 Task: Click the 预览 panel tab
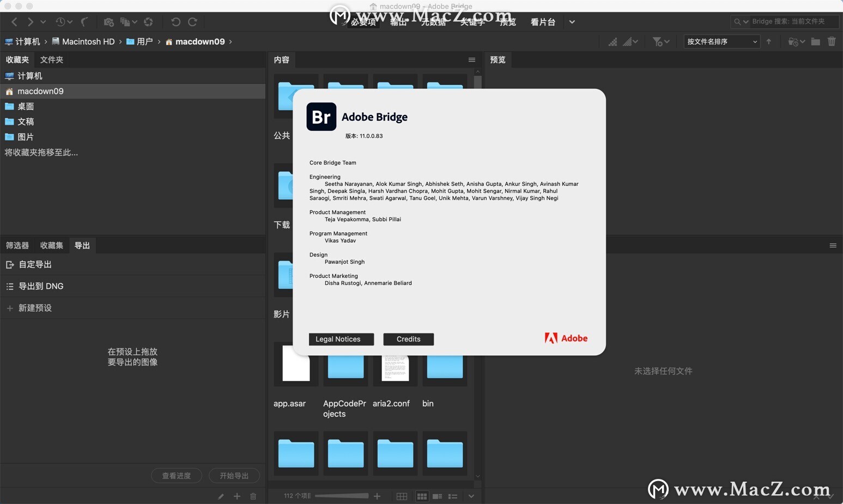[x=498, y=59]
